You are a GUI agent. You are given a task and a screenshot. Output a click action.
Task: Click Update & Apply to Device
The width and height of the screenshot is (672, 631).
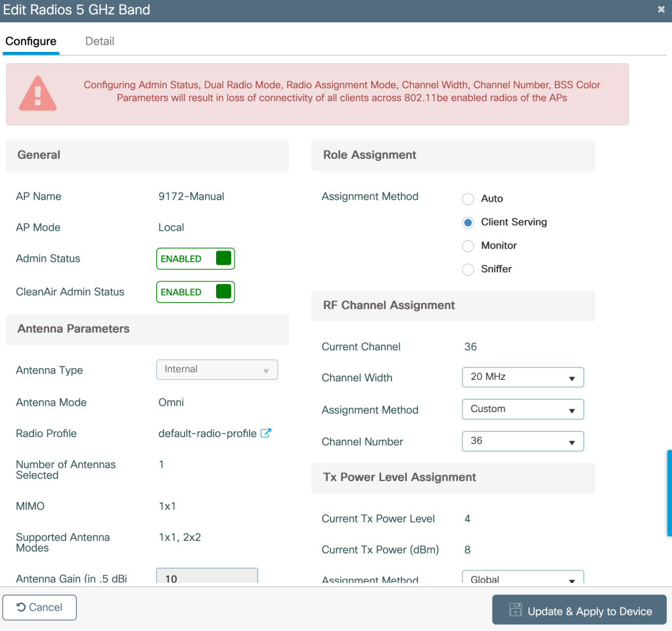click(x=579, y=611)
